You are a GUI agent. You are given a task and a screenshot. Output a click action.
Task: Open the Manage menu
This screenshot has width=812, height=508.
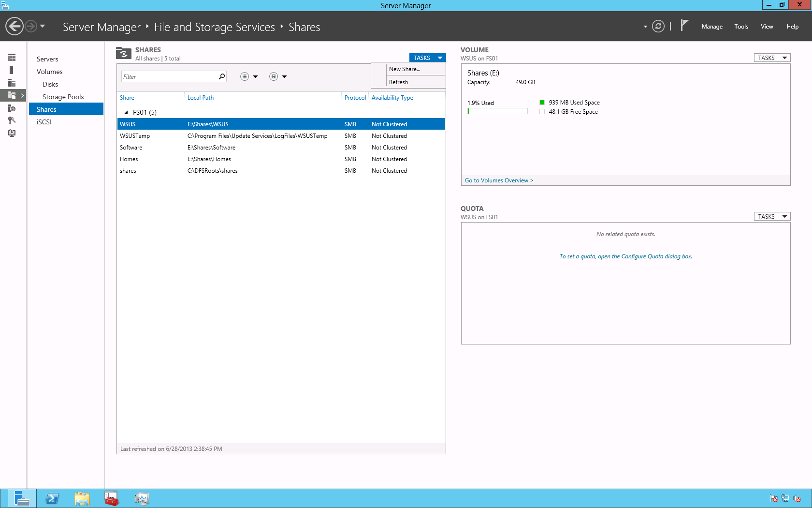coord(712,27)
